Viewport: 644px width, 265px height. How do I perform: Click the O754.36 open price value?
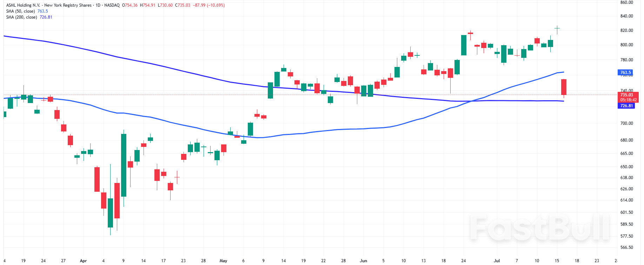click(x=130, y=5)
